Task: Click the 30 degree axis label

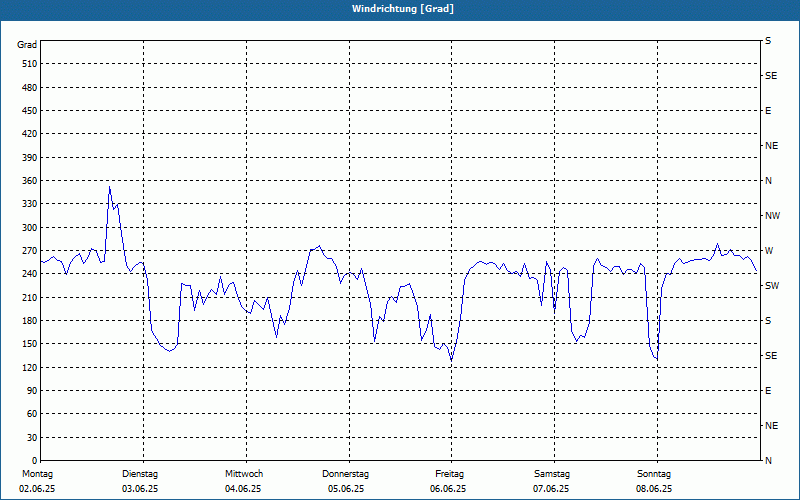Action: (32, 438)
